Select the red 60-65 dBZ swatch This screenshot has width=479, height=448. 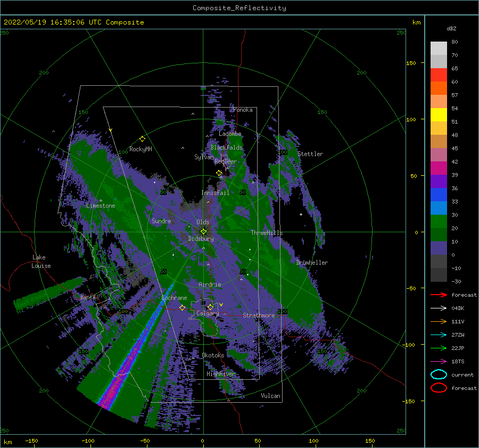click(x=439, y=75)
